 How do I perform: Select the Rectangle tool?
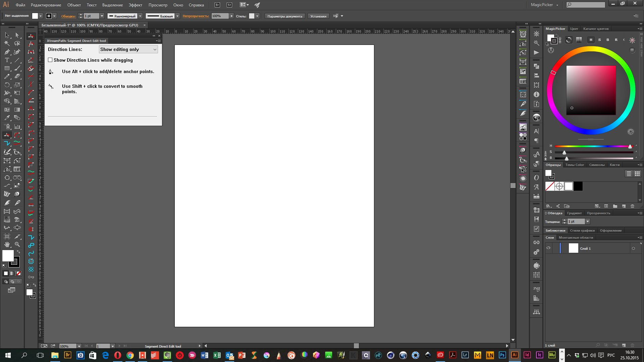coord(7,68)
